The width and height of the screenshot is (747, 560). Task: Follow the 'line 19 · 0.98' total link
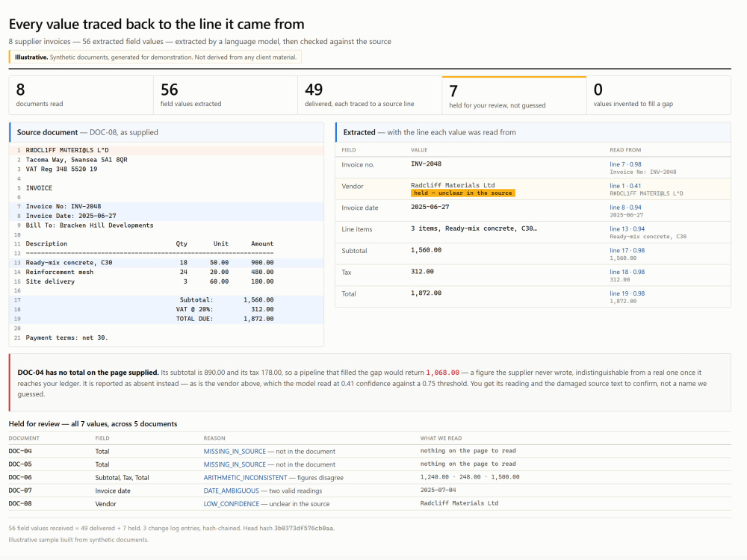tap(627, 293)
